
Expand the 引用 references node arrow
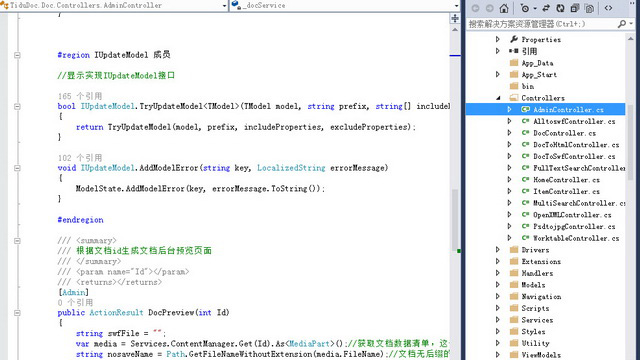coord(498,51)
